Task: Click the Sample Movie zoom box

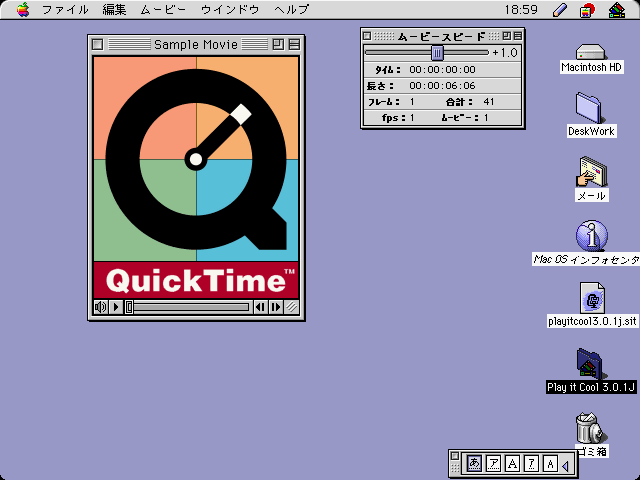Action: (278, 44)
